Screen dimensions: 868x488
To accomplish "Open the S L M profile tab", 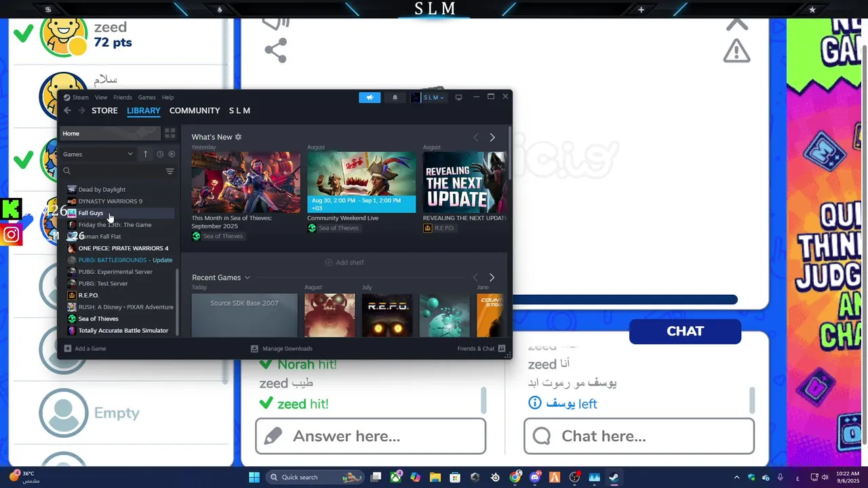I will 239,110.
